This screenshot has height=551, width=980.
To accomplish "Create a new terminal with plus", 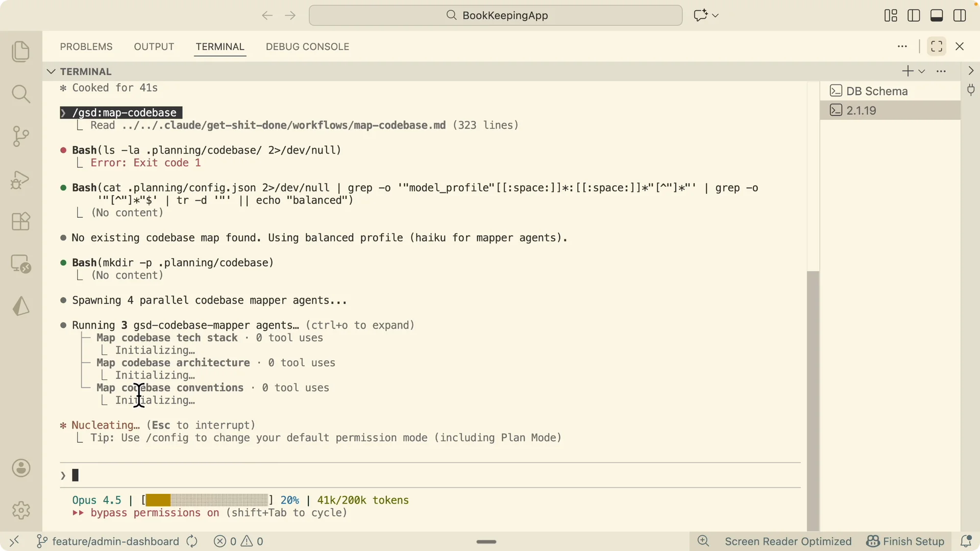I will [x=908, y=71].
